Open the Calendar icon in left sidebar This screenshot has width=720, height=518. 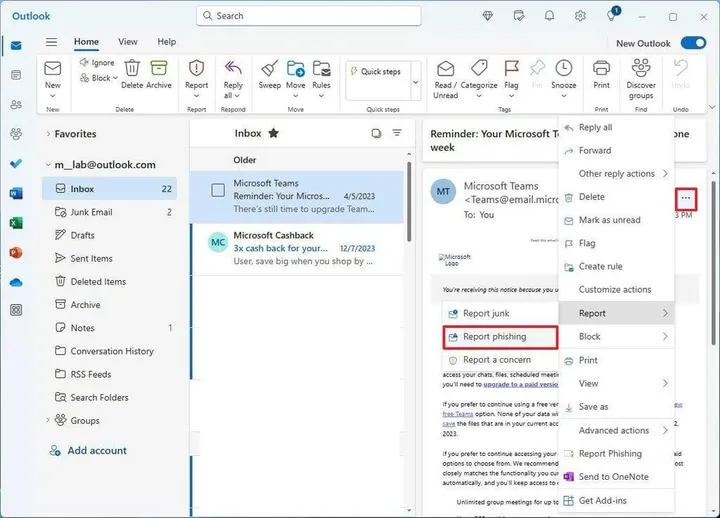16,75
